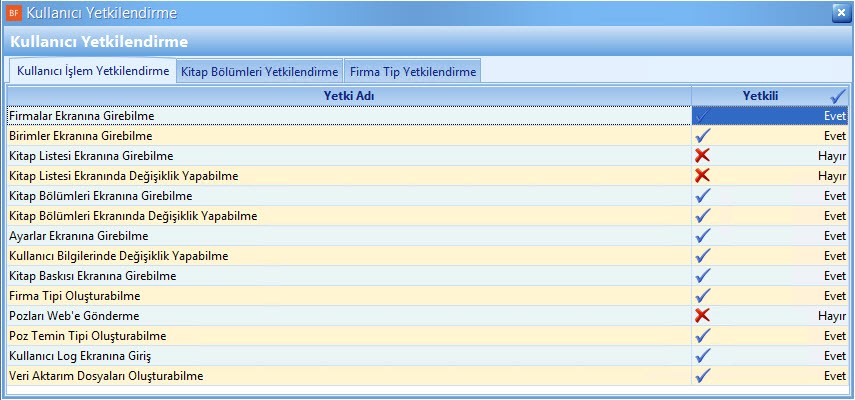The height and width of the screenshot is (400, 855).
Task: Click the checkmark icon in Yetkili header
Action: pyautogui.click(x=838, y=95)
